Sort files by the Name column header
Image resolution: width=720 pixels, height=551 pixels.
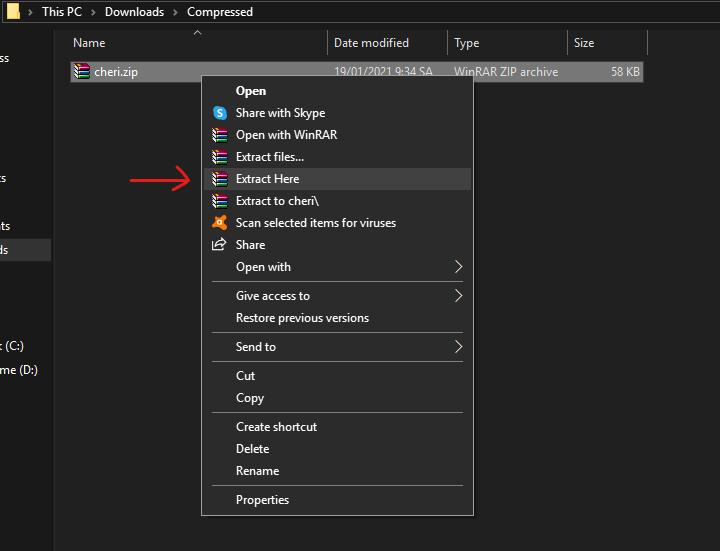(89, 43)
